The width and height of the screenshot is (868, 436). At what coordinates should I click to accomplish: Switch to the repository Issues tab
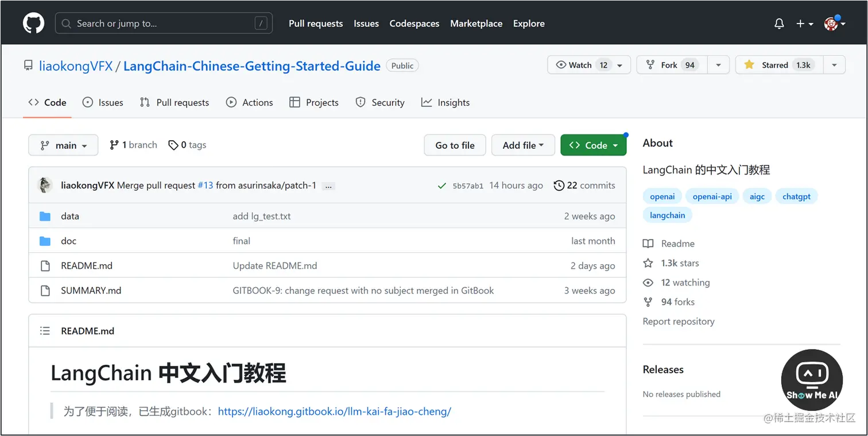point(103,102)
